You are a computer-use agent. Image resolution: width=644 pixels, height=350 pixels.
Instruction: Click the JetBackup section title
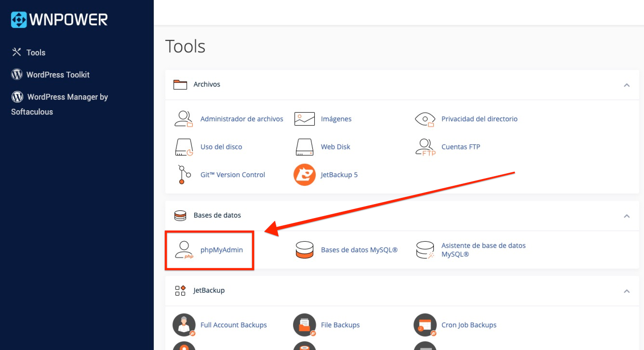tap(209, 290)
